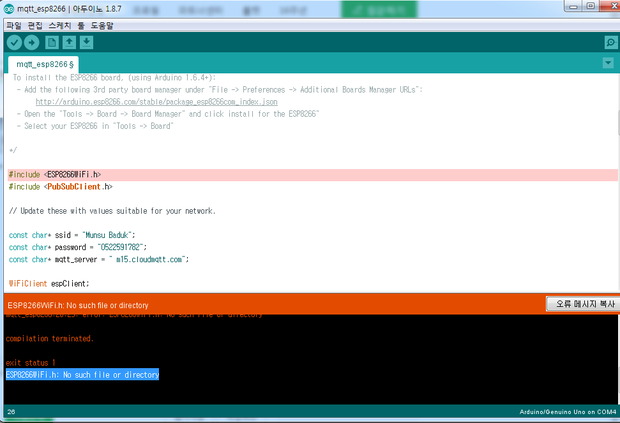620x423 pixels.
Task: Open the 툴 menu
Action: point(84,23)
